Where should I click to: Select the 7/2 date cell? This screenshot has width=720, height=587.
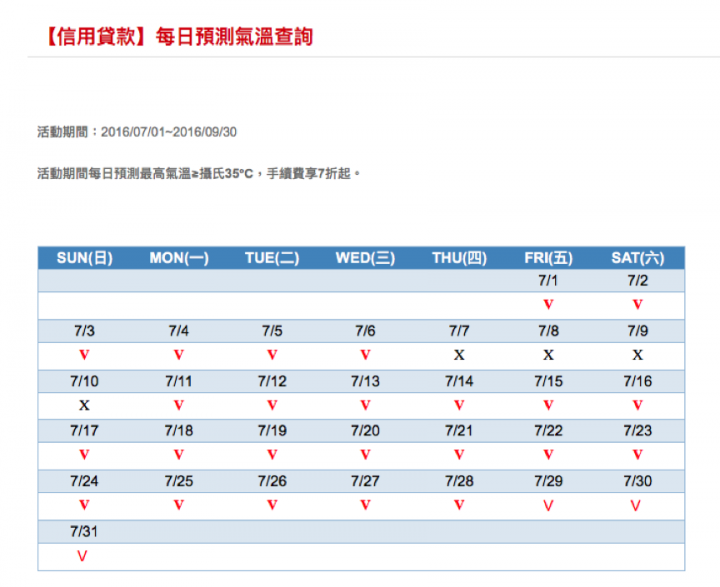pos(638,281)
